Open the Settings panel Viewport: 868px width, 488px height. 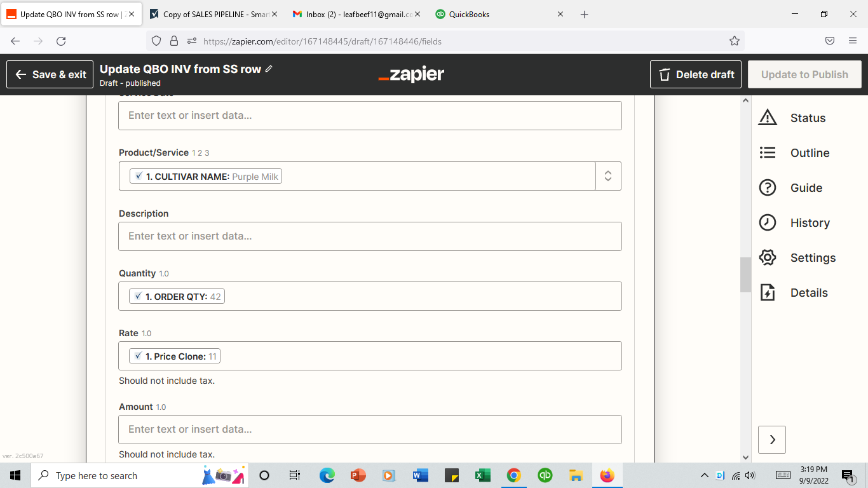click(797, 257)
